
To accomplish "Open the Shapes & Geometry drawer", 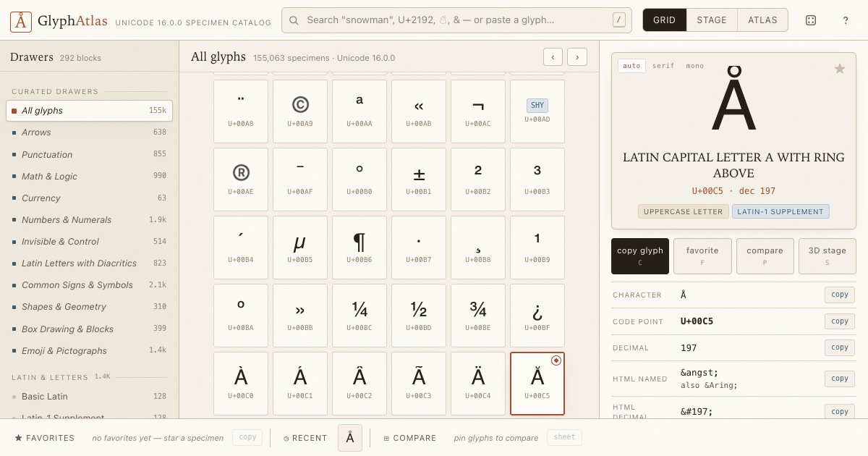I will coord(90,306).
